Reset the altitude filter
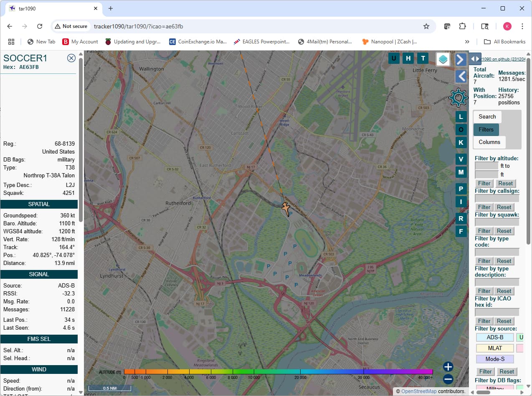This screenshot has width=532, height=396. point(505,184)
